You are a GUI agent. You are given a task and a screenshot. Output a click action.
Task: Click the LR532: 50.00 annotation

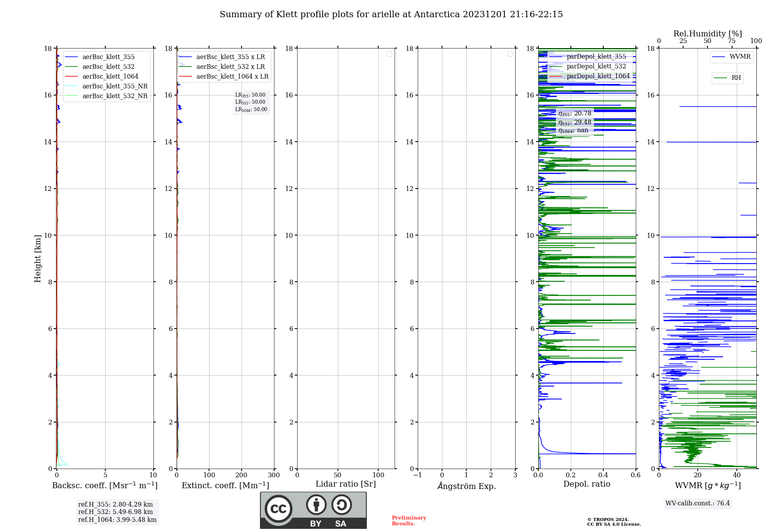tap(250, 102)
